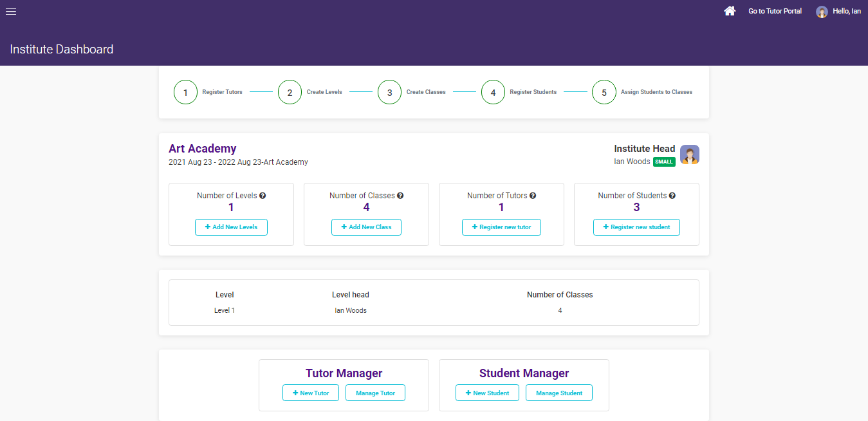Click Register new student

pos(636,227)
